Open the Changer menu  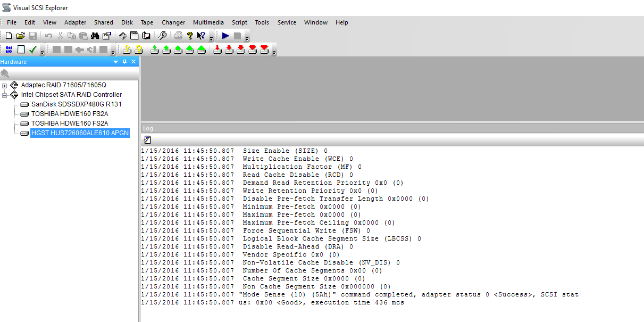coord(173,22)
